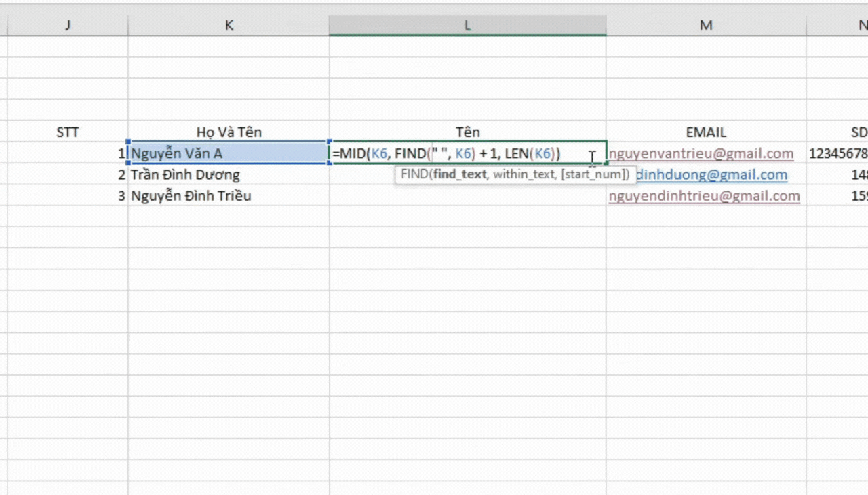868x495 pixels.
Task: Click the EMAIL header cell
Action: (706, 132)
